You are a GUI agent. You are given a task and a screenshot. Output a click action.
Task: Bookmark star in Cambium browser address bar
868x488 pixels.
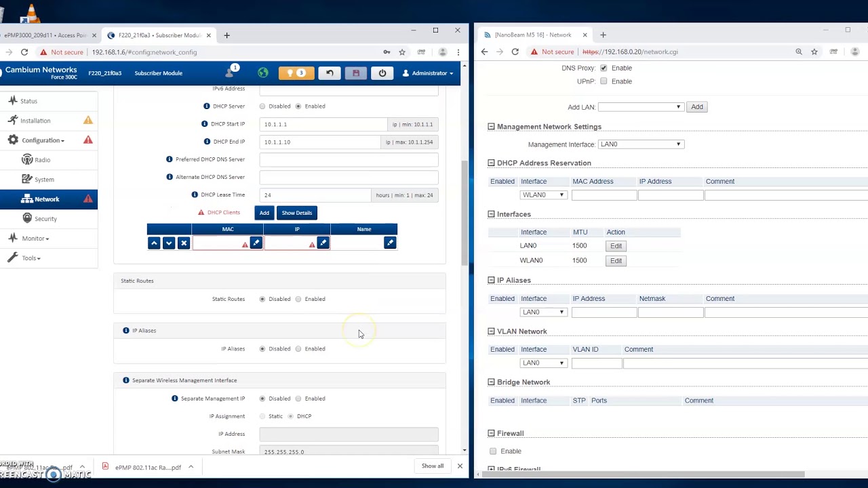pyautogui.click(x=402, y=52)
